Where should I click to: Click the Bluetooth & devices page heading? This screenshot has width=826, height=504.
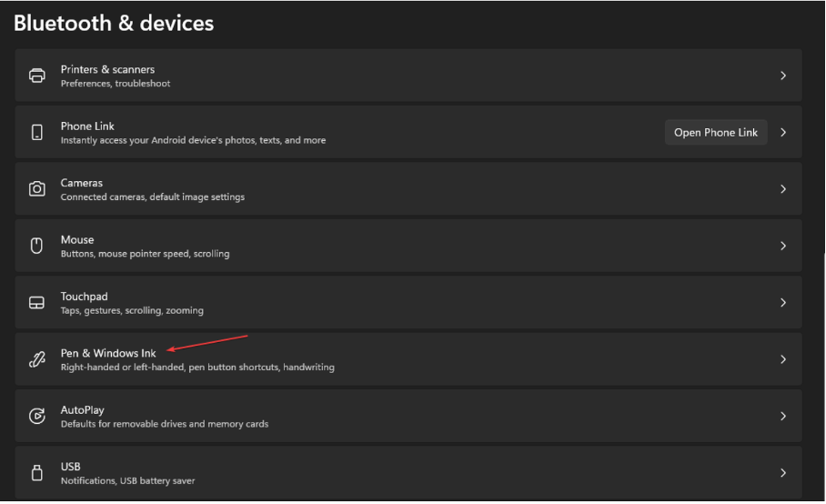click(x=114, y=23)
